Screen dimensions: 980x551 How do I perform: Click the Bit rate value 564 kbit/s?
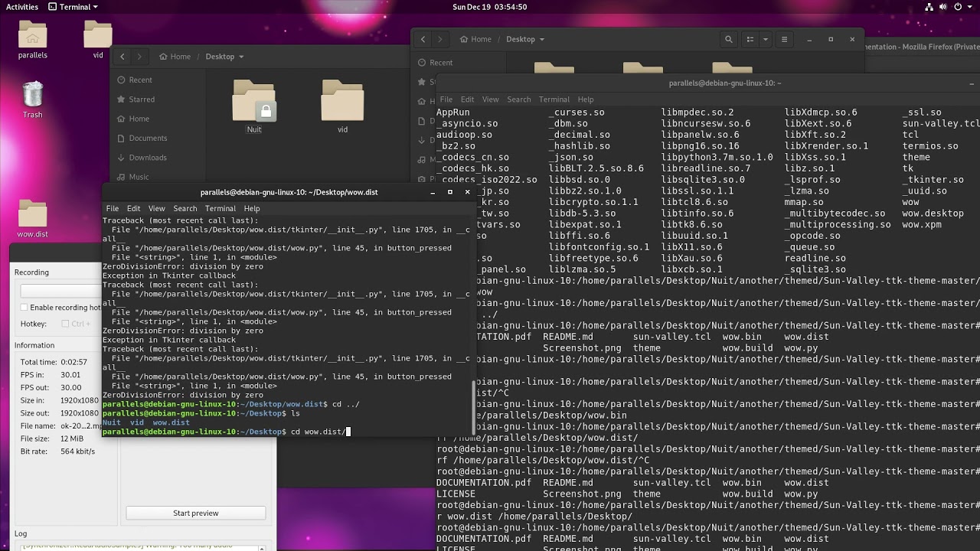click(78, 452)
